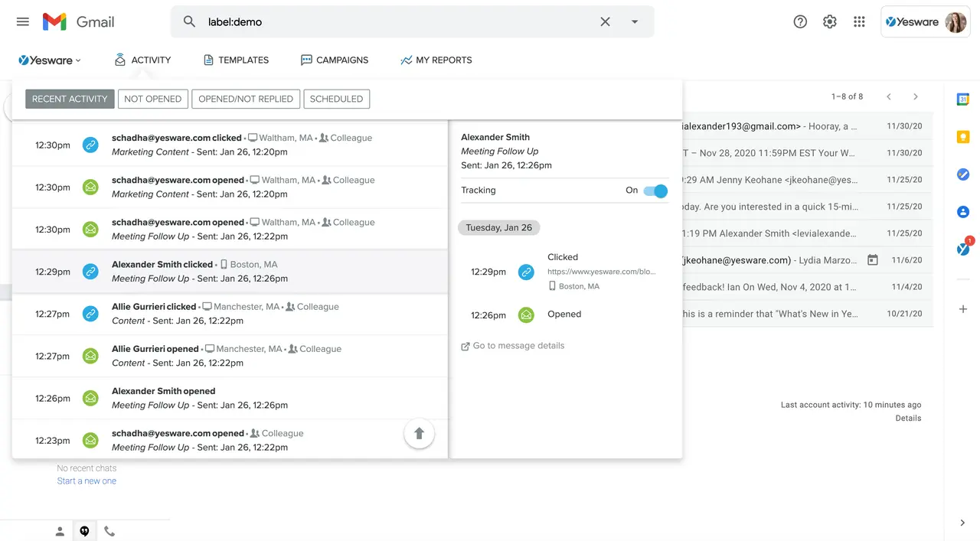The width and height of the screenshot is (980, 541).
Task: Open the Jenny Keohane email dated 11/25/20
Action: pyautogui.click(x=807, y=180)
